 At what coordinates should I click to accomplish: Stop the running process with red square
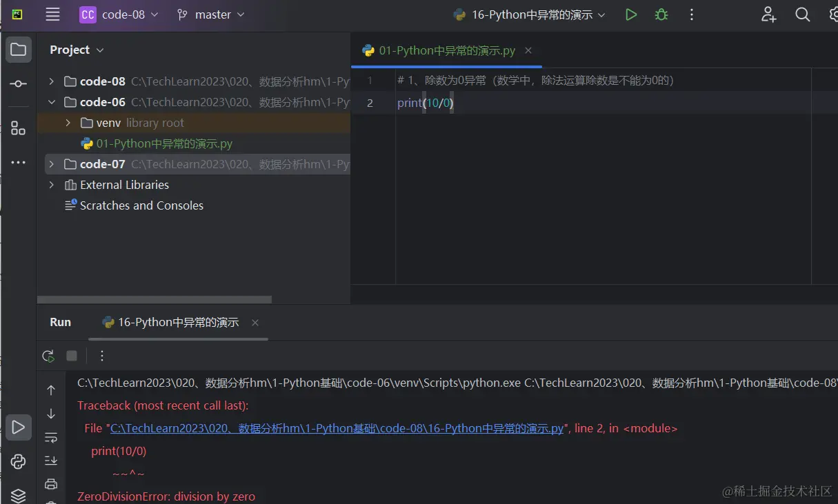(71, 356)
